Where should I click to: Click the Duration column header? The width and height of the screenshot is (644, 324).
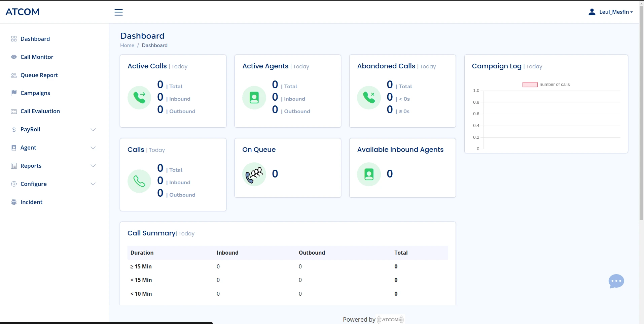(x=142, y=253)
